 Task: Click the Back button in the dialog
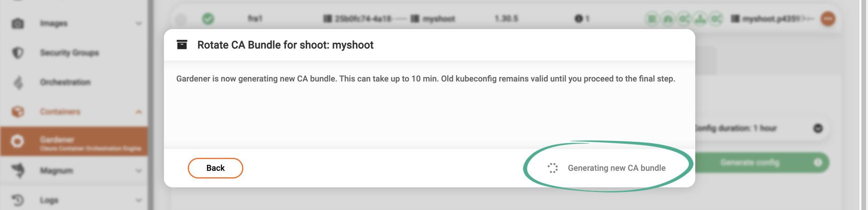[x=215, y=168]
